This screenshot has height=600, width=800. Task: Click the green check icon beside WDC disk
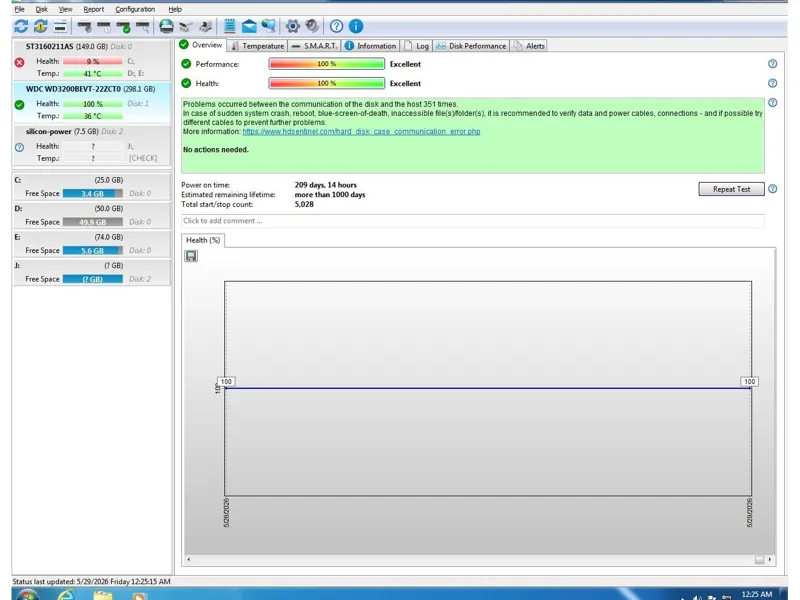point(19,105)
